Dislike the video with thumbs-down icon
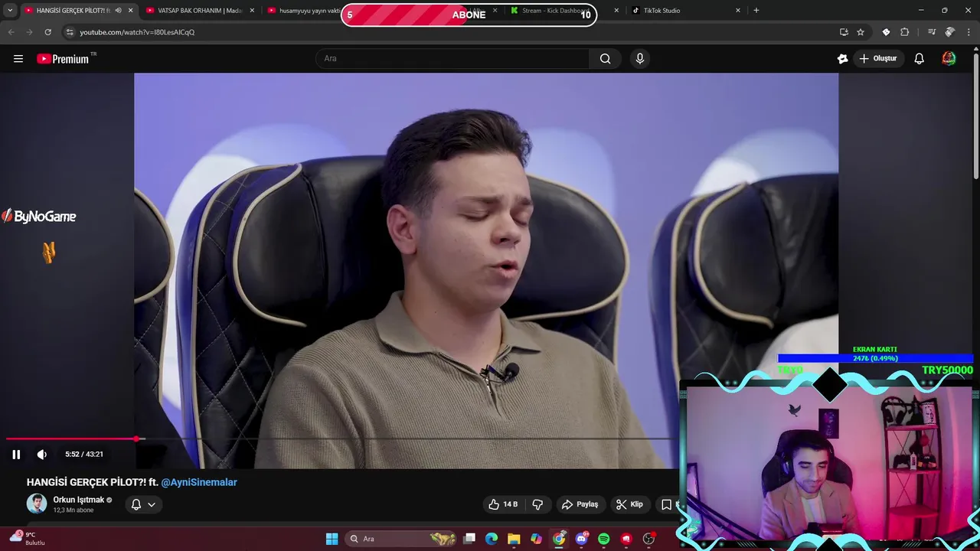Image resolution: width=980 pixels, height=551 pixels. (537, 504)
